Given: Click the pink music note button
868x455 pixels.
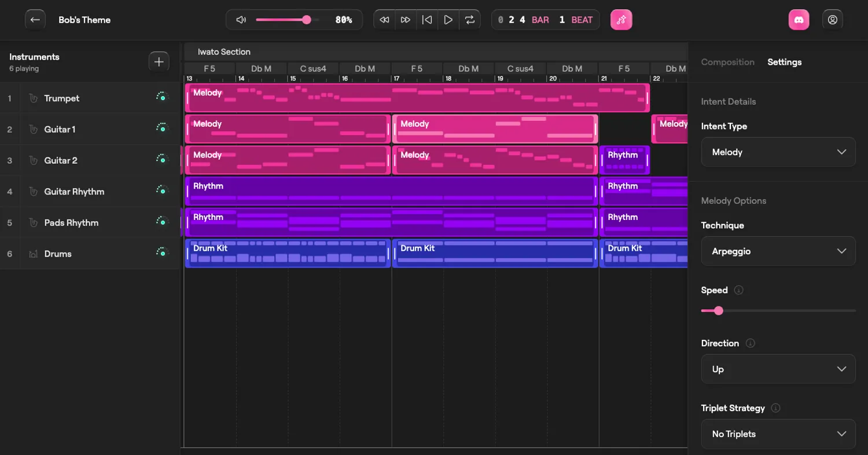Looking at the screenshot, I should (621, 20).
